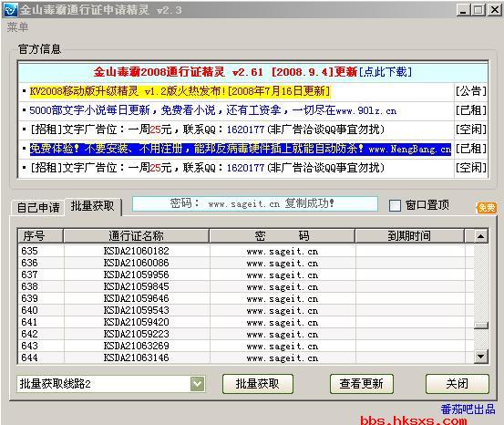Click the [公告] tag
The height and width of the screenshot is (425, 504).
[471, 91]
